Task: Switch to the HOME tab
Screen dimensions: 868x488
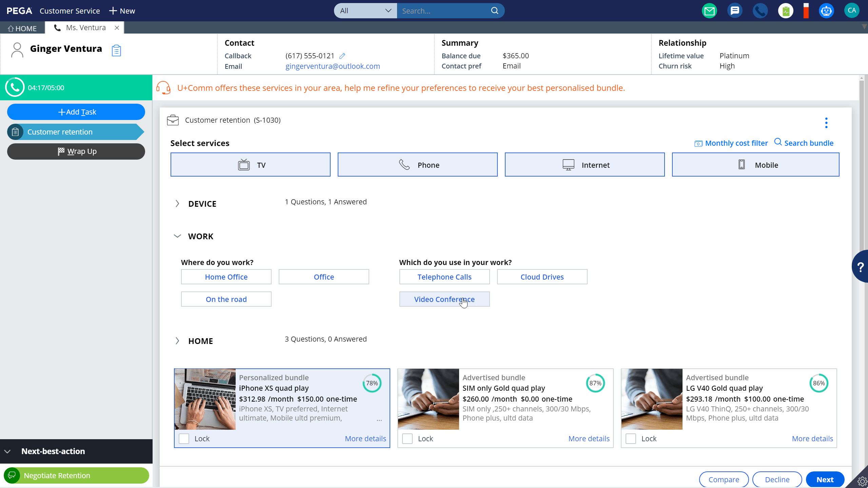Action: click(x=22, y=28)
